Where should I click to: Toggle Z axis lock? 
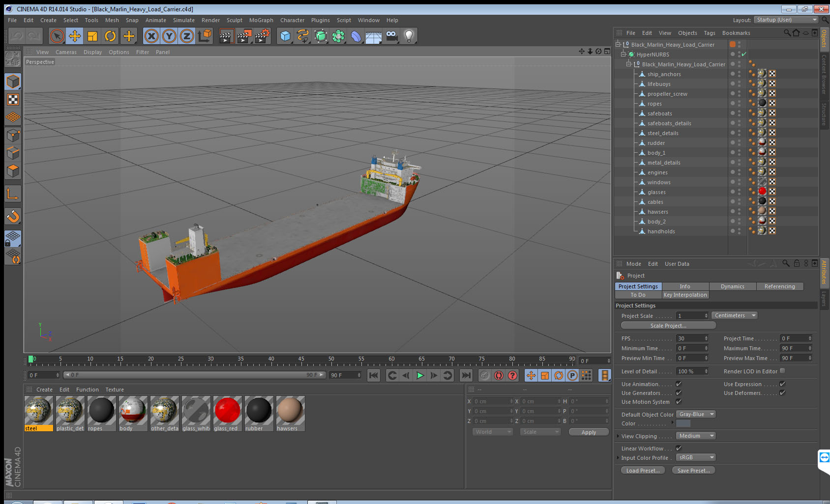(187, 36)
